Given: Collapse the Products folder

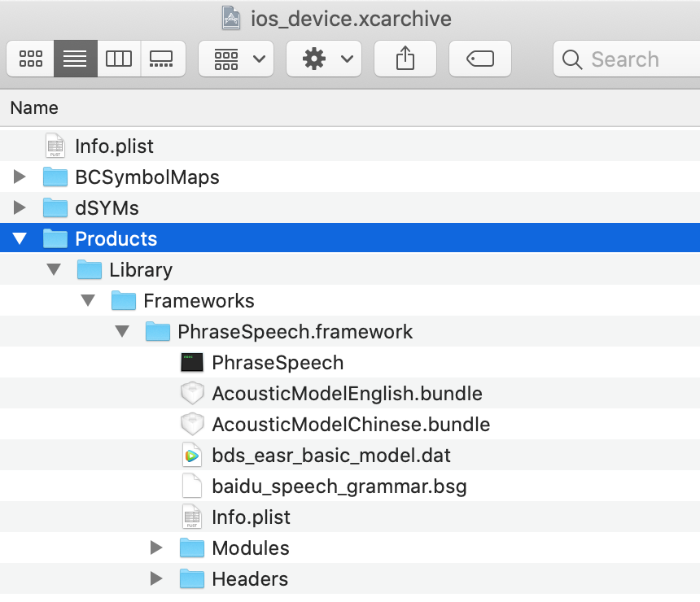Looking at the screenshot, I should click(x=20, y=239).
